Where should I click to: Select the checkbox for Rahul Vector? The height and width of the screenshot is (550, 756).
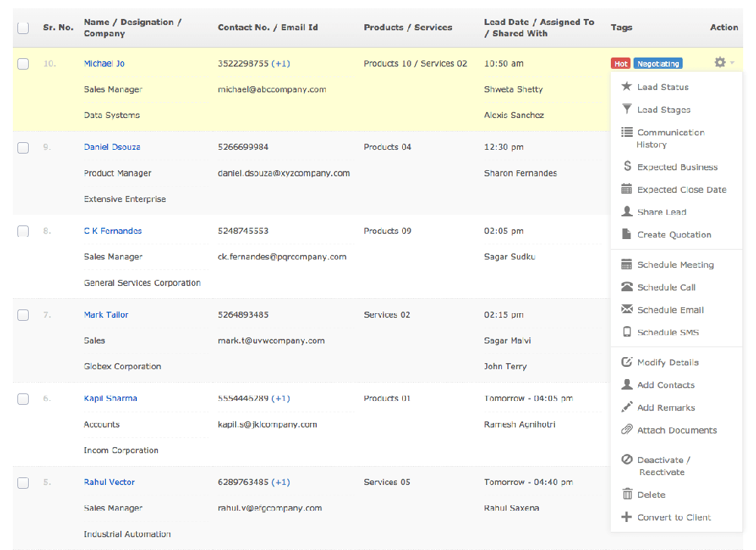tap(23, 483)
